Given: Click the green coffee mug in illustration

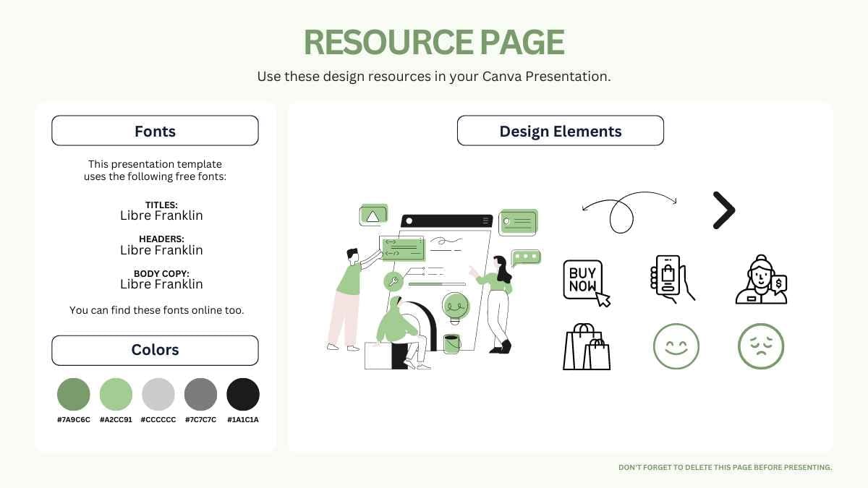Looking at the screenshot, I should coord(451,343).
